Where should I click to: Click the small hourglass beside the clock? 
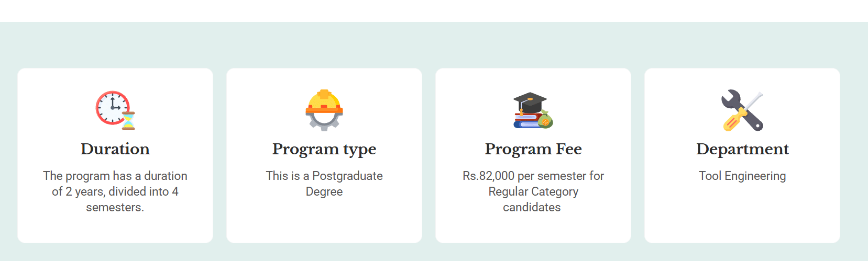(128, 121)
